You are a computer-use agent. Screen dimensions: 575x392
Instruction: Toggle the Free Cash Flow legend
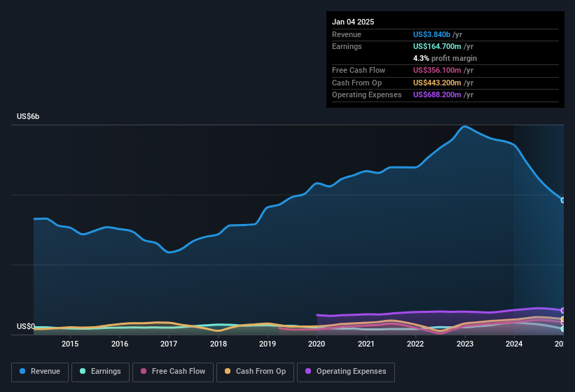coord(173,372)
